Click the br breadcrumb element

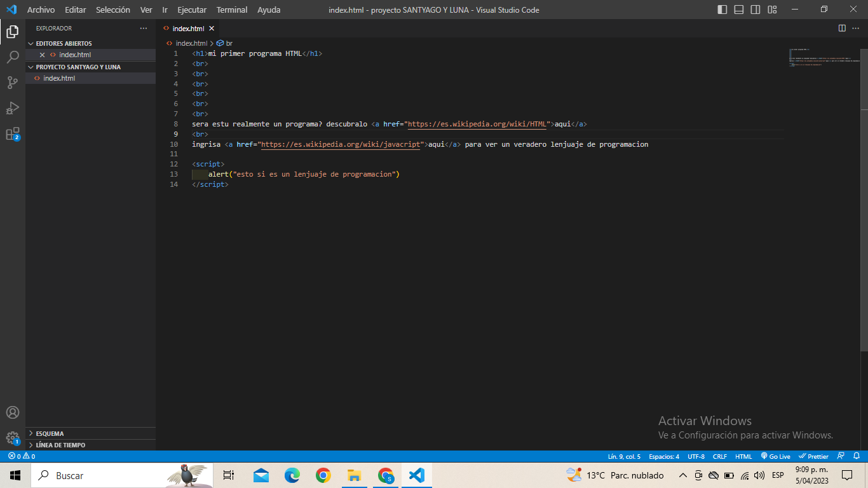[x=225, y=43]
